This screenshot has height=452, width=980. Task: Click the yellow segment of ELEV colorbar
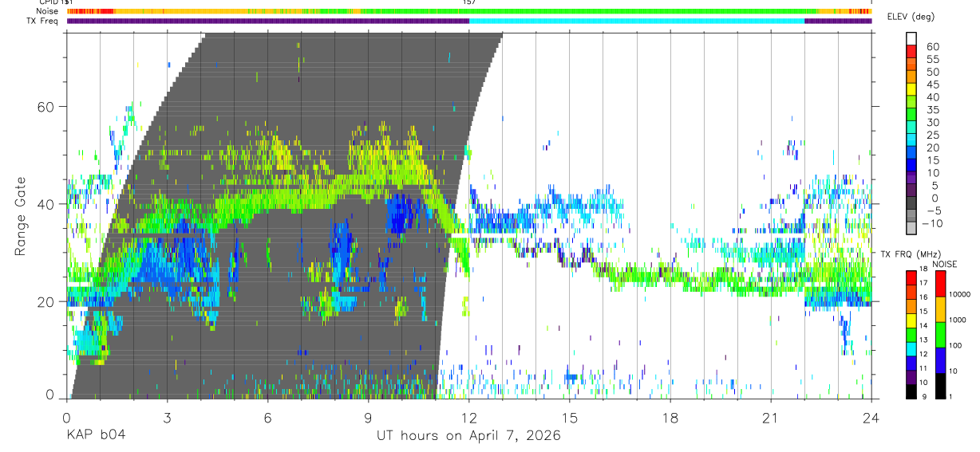tap(912, 90)
